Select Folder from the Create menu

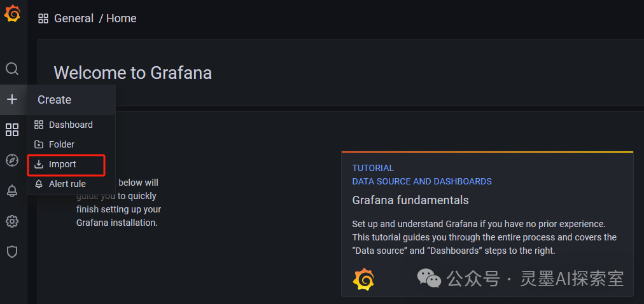(x=62, y=144)
